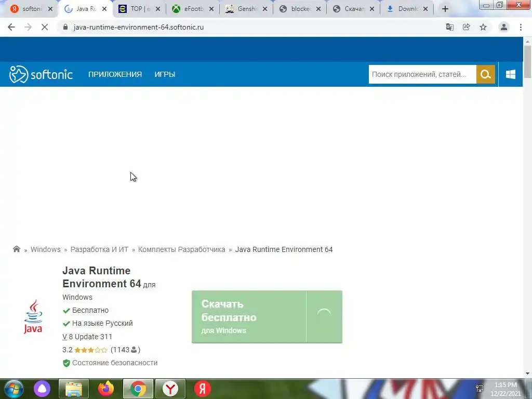Open the Windows platform selector icon
This screenshot has width=532, height=399.
click(x=511, y=74)
